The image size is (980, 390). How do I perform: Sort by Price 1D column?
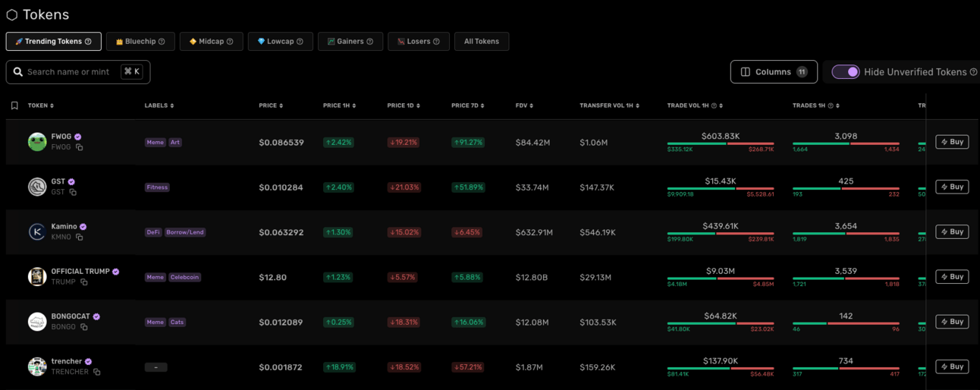tap(404, 105)
